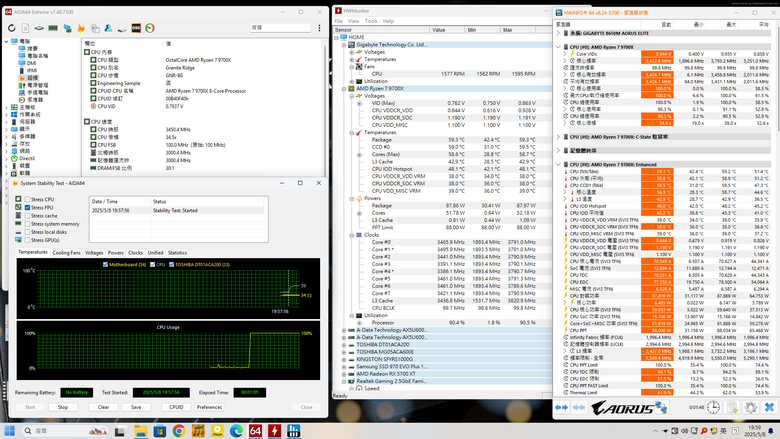The width and height of the screenshot is (780, 439).
Task: Open the OSD panel icon in AIDA64 toolbar
Action: pos(136,28)
